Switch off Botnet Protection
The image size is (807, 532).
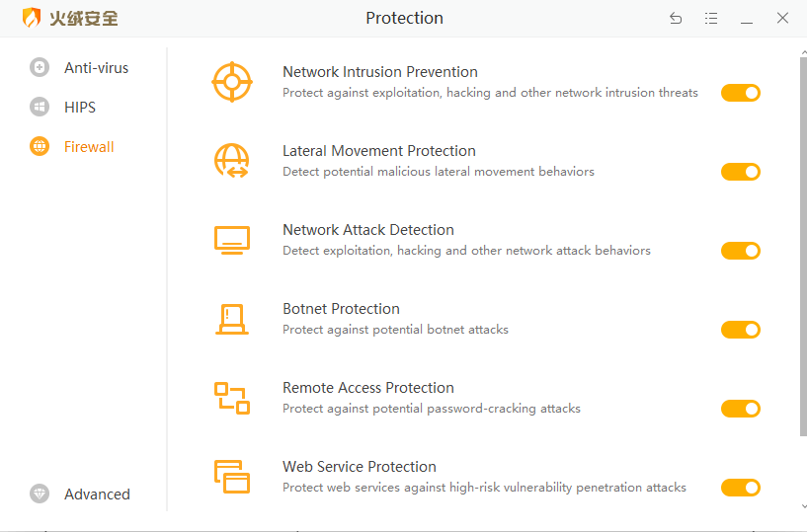[x=740, y=330]
